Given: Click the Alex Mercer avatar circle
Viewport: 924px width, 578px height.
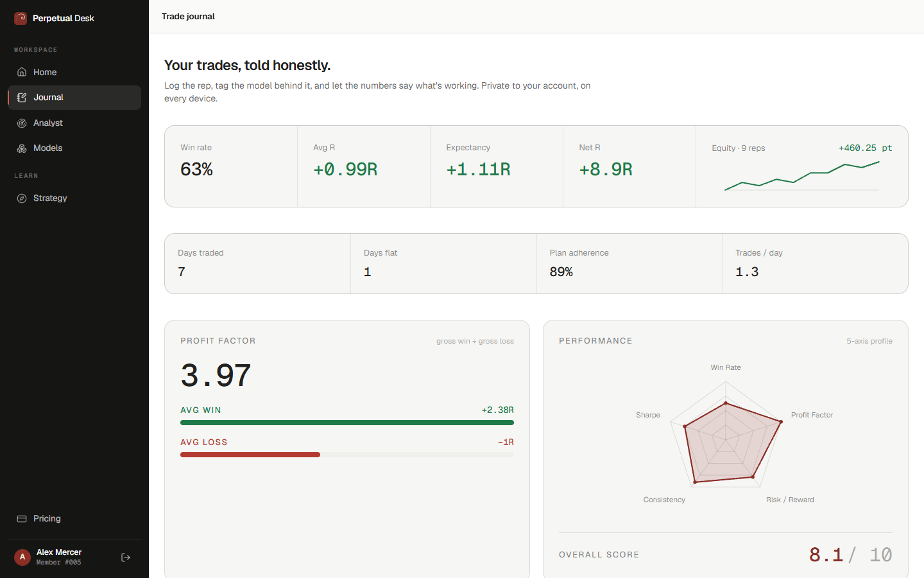Looking at the screenshot, I should click(22, 557).
